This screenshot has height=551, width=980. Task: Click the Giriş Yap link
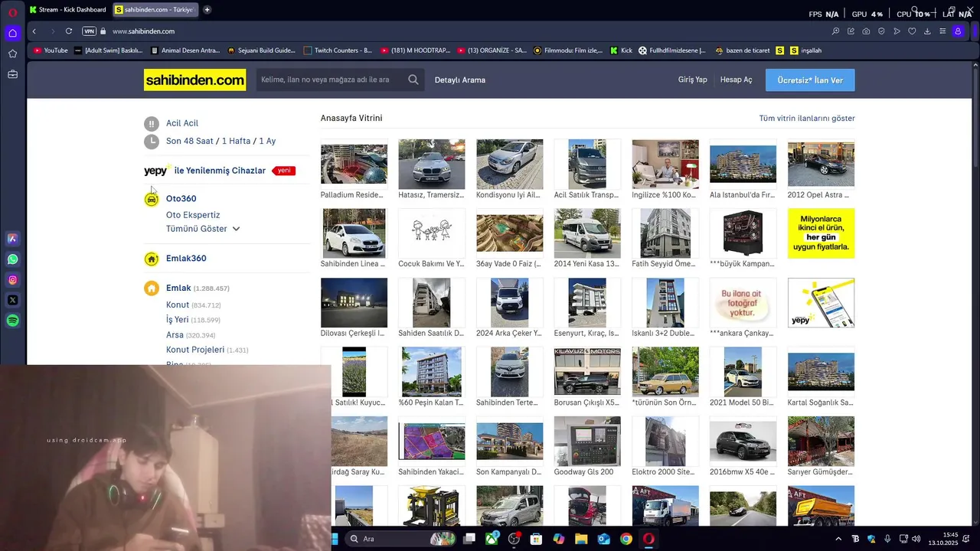(x=692, y=80)
